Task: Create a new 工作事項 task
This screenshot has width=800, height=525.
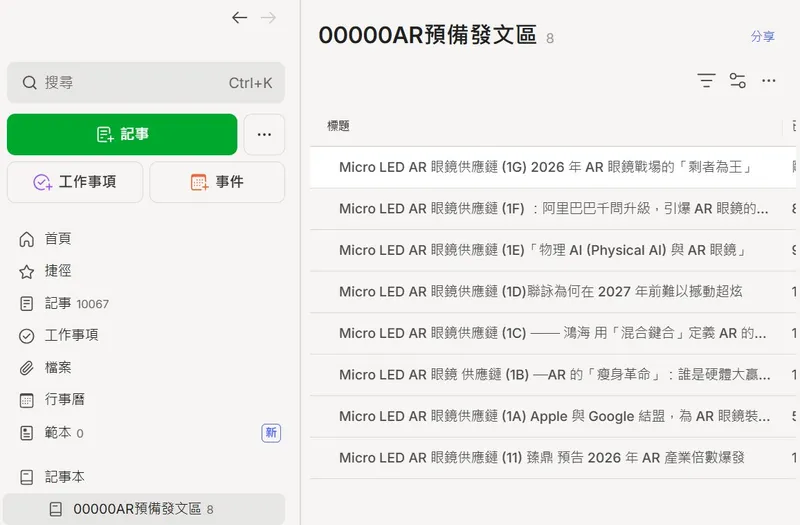Action: tap(75, 182)
